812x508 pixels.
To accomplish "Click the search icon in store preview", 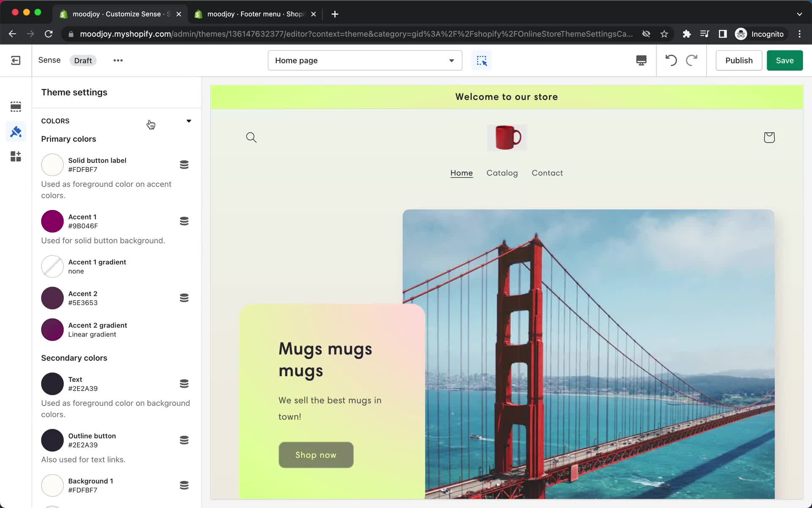I will pos(251,138).
